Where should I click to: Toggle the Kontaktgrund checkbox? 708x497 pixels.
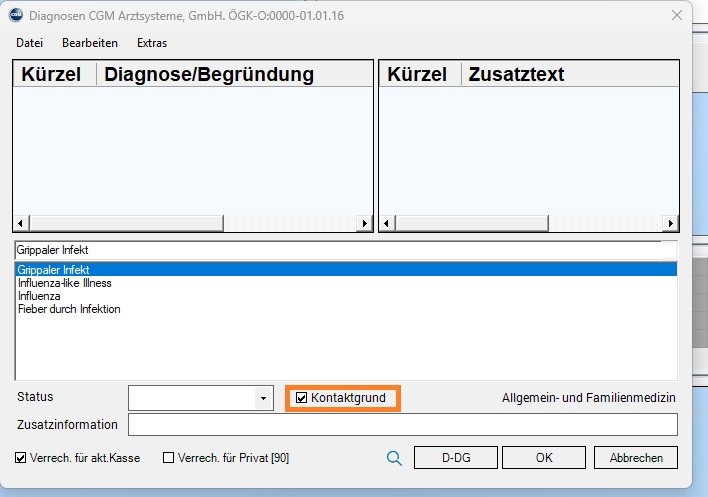(302, 398)
